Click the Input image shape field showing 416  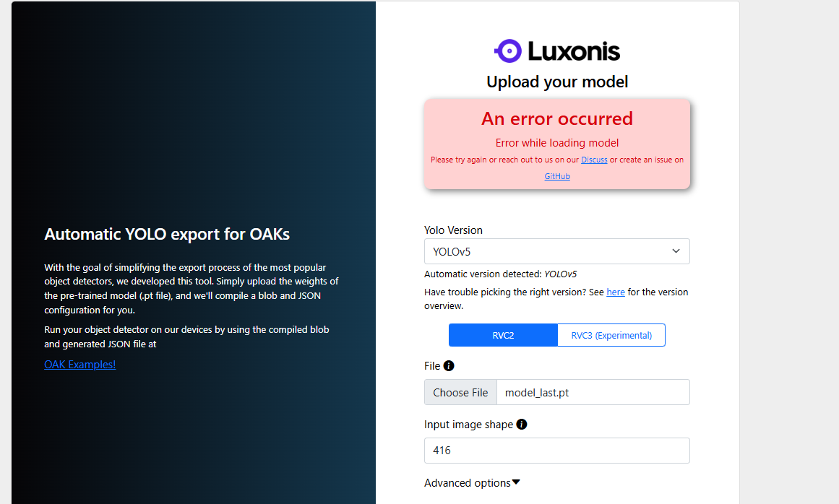[556, 451]
